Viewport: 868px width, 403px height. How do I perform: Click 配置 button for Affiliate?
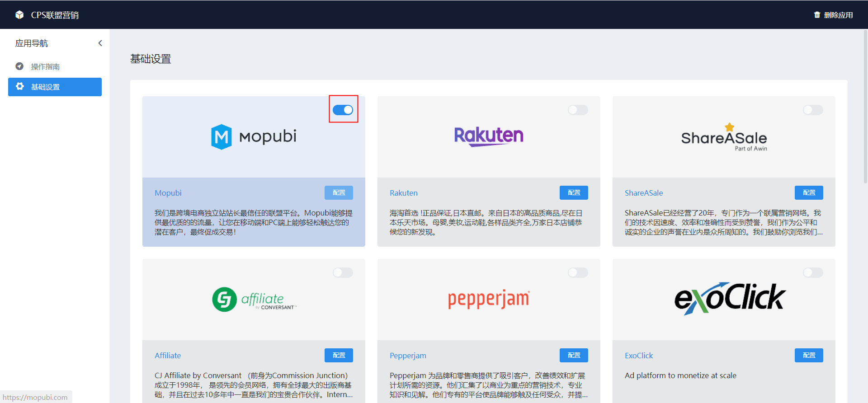[339, 355]
